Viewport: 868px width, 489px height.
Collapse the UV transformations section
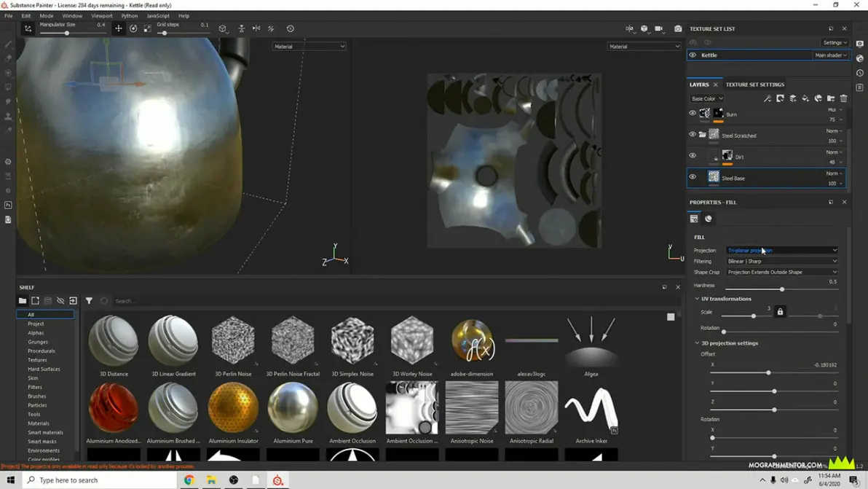(698, 299)
